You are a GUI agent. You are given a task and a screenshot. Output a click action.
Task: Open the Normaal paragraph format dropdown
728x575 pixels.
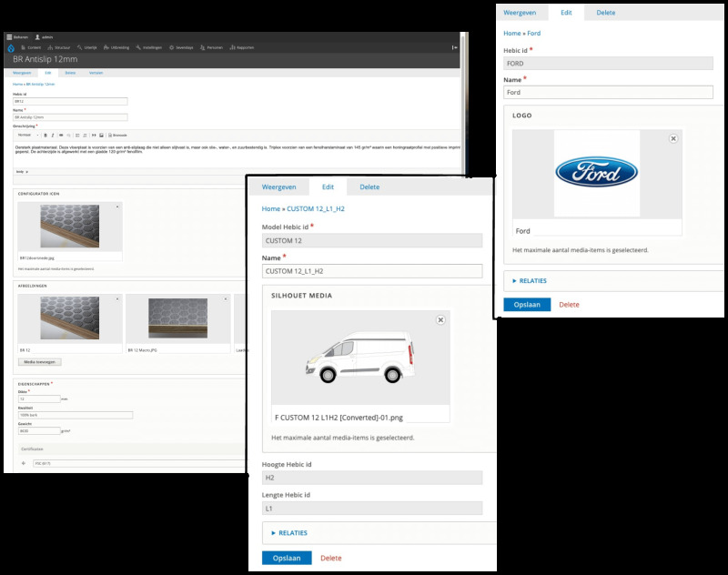[x=27, y=135]
